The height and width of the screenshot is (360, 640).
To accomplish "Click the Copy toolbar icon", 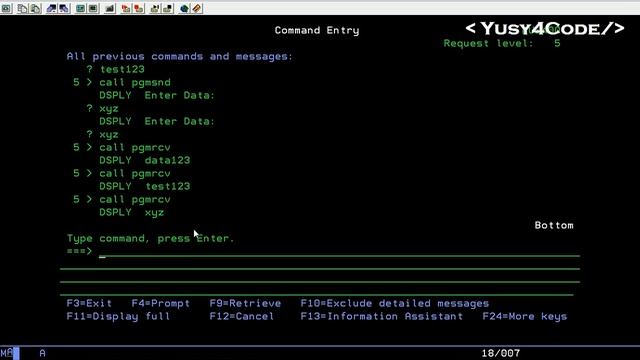I will click(x=22, y=8).
